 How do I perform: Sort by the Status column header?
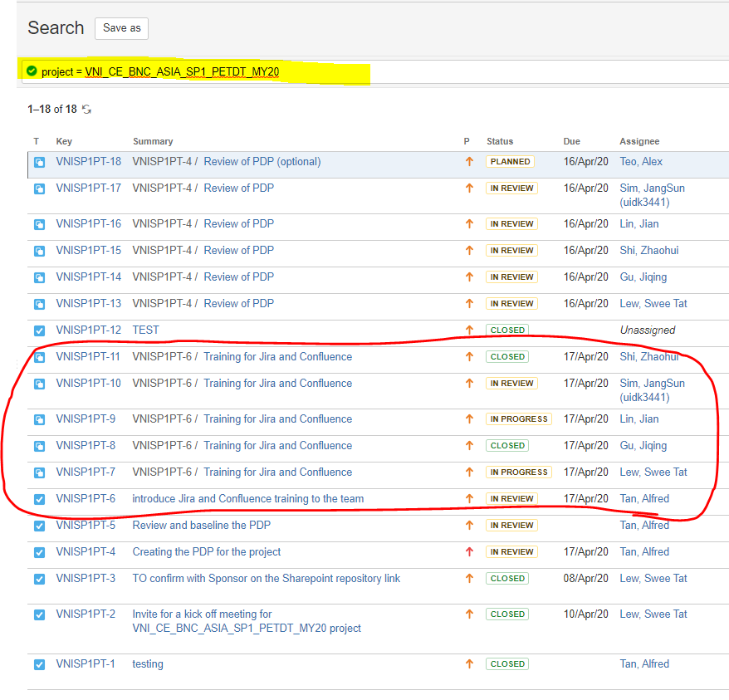pos(500,141)
